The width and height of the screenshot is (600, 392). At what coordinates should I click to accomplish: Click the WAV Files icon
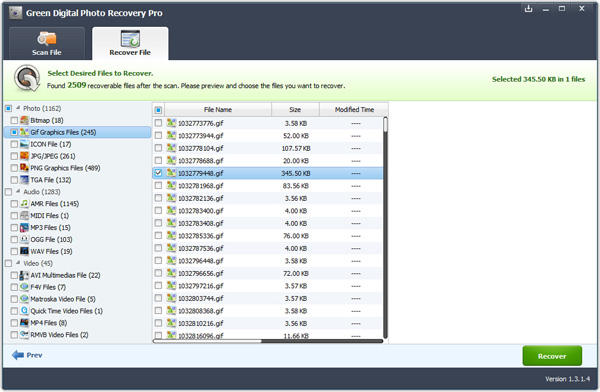click(x=24, y=251)
